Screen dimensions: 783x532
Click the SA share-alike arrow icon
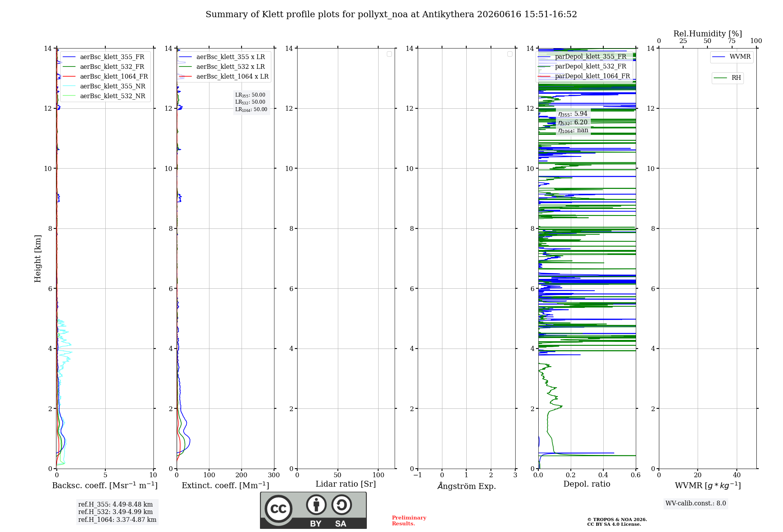[341, 505]
